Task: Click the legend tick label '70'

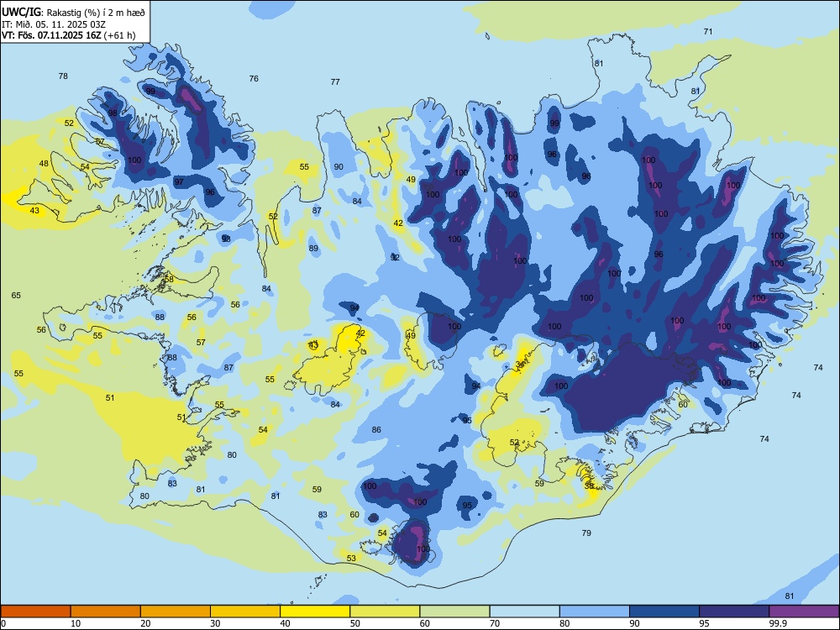Action: [495, 623]
